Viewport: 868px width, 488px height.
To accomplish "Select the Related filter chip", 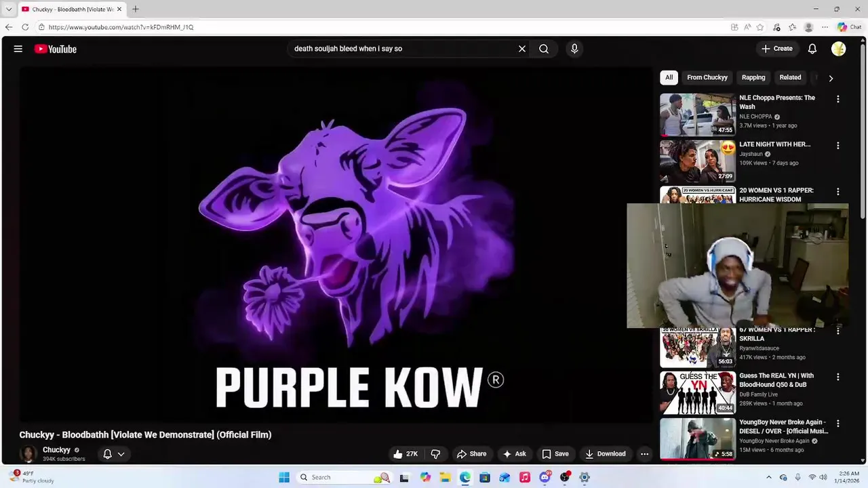I will click(790, 77).
